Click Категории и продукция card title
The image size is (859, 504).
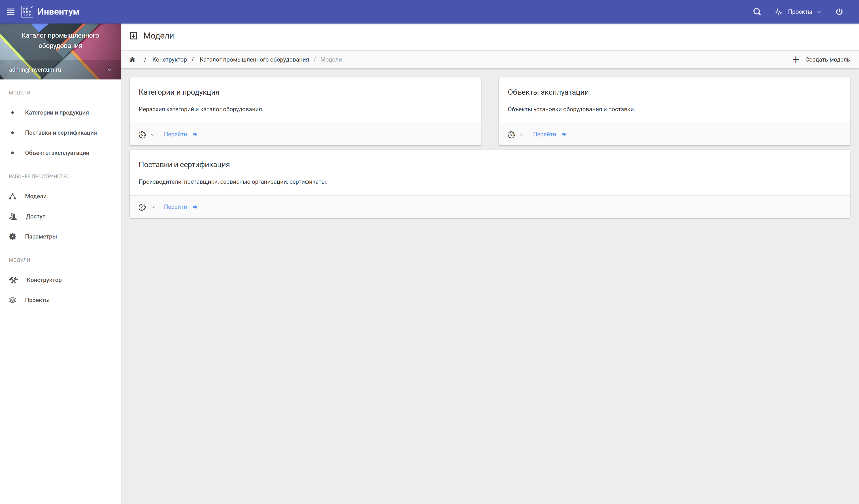[179, 92]
